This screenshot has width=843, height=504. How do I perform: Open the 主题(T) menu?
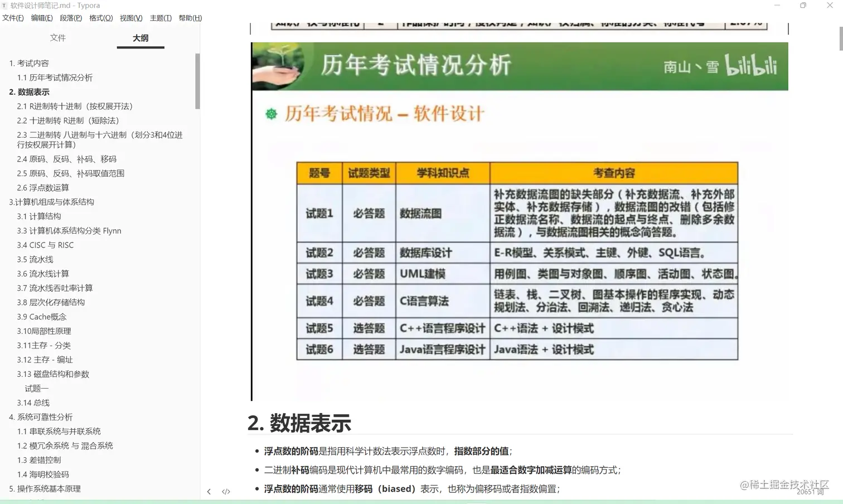pyautogui.click(x=161, y=18)
